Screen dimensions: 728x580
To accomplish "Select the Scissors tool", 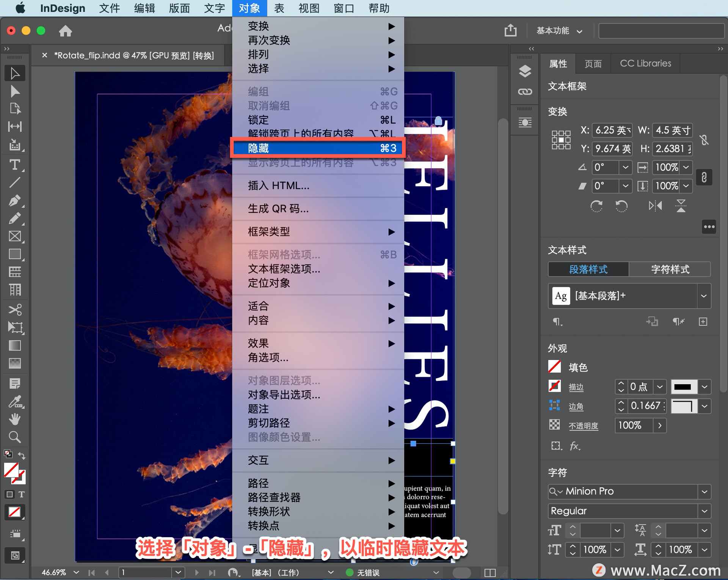I will point(15,310).
